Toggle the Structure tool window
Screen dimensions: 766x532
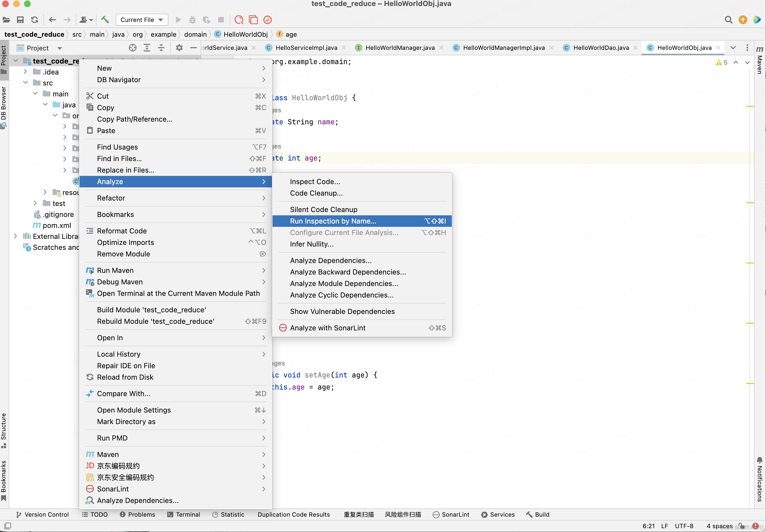tap(4, 430)
